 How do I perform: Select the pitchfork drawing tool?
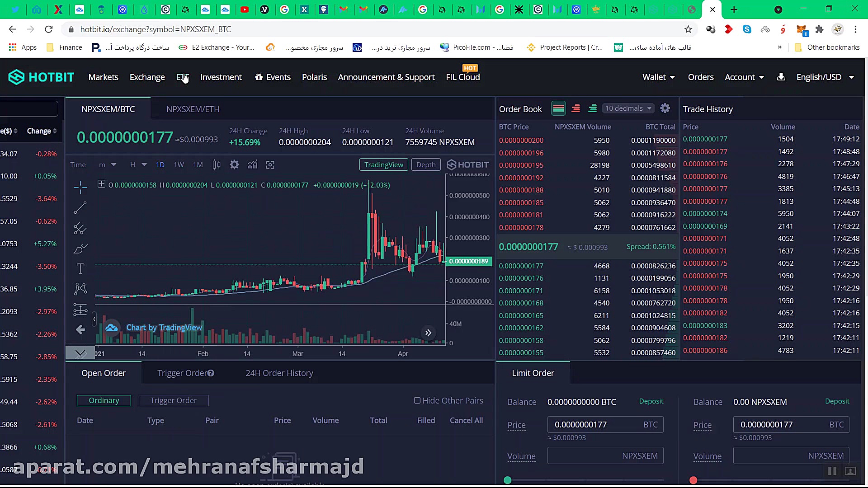pos(80,228)
